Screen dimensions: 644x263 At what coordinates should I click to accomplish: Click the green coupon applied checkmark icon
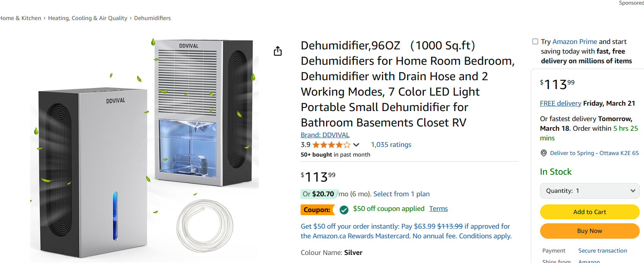343,209
